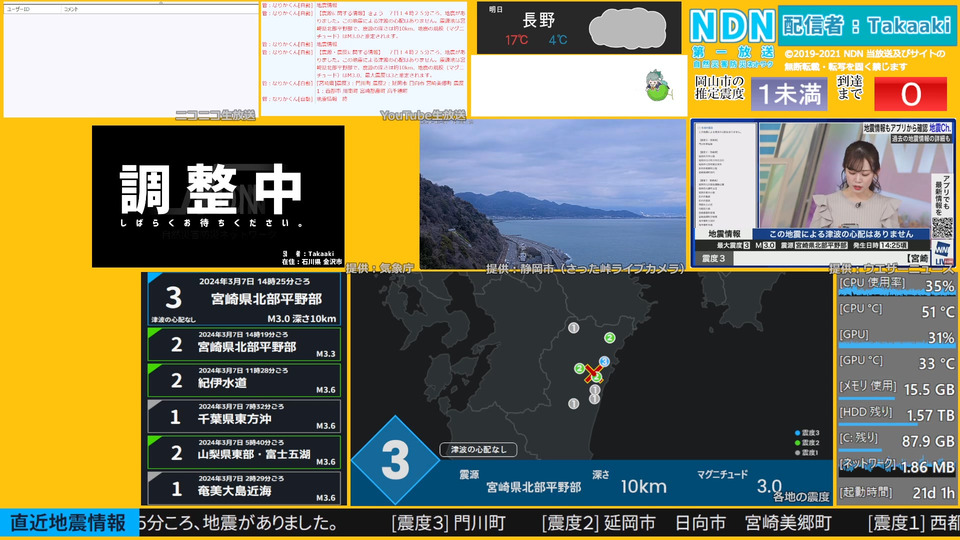The height and width of the screenshot is (540, 960).
Task: Select the 14時25分 宮崎県北部平野部 M3.0 entry
Action: click(244, 299)
